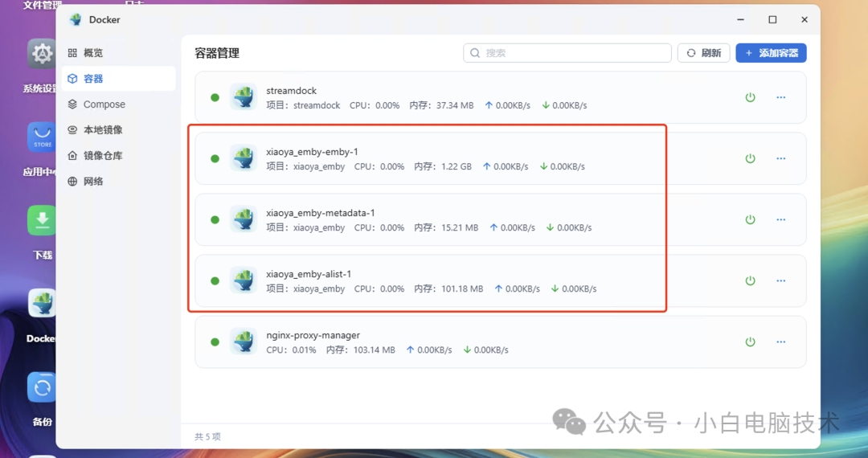Image resolution: width=868 pixels, height=458 pixels.
Task: Click 内存: 103.14 MB value
Action: click(360, 350)
